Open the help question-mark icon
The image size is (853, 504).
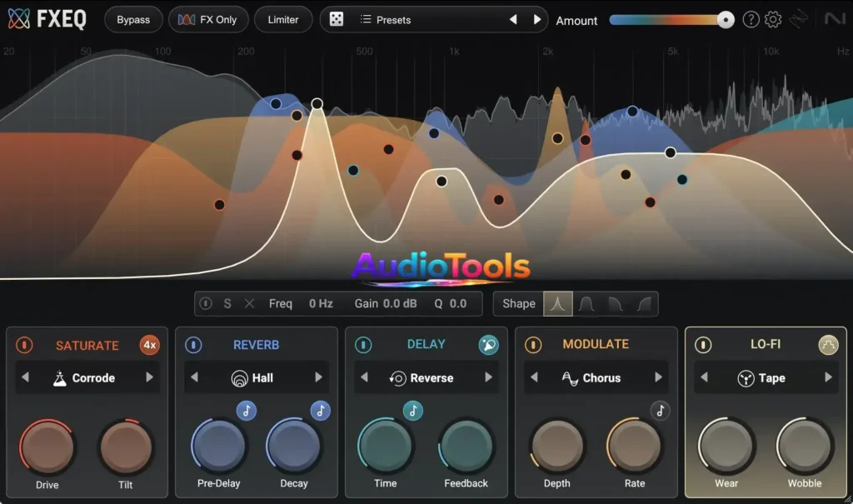751,18
